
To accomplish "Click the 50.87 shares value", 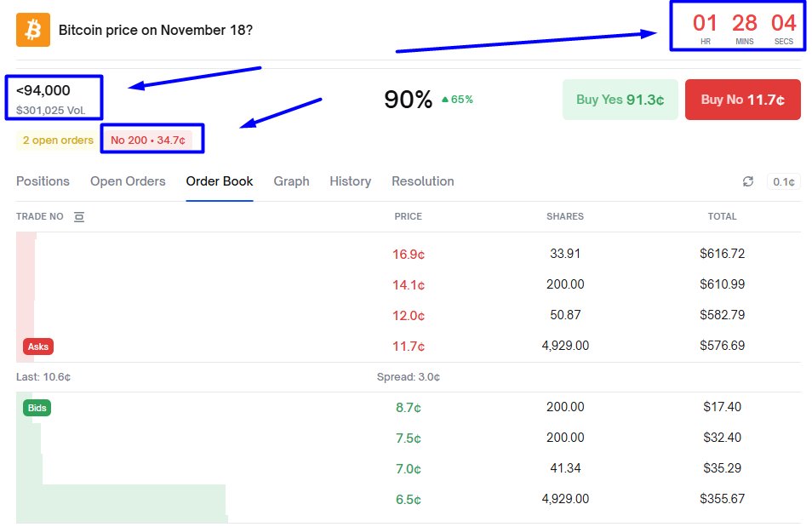I will (565, 315).
